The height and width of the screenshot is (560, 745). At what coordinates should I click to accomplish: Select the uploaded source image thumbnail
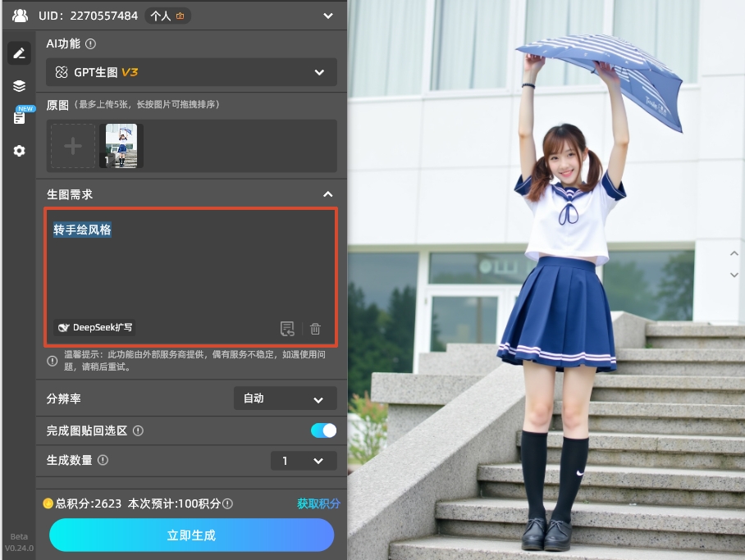(121, 146)
